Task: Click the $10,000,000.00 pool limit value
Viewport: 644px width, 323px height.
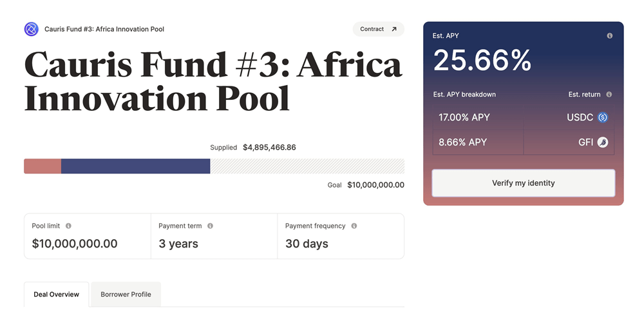Action: pos(75,244)
